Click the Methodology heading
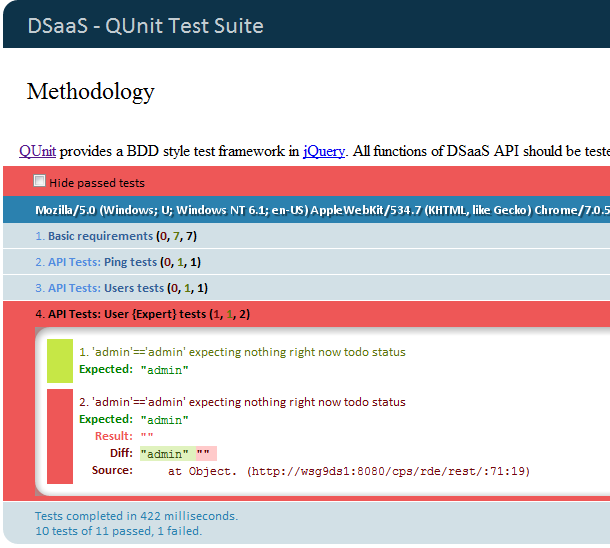Screen dimensions: 610x548 click(91, 92)
